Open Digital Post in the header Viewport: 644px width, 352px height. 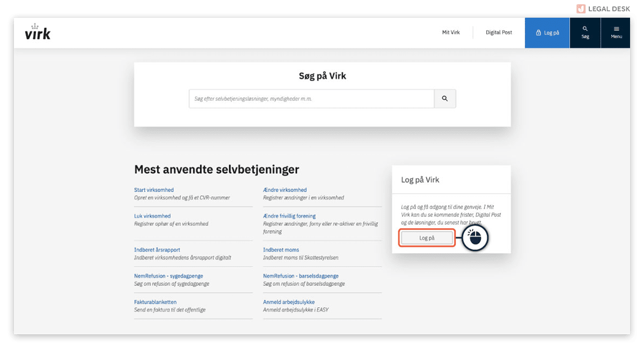point(499,33)
